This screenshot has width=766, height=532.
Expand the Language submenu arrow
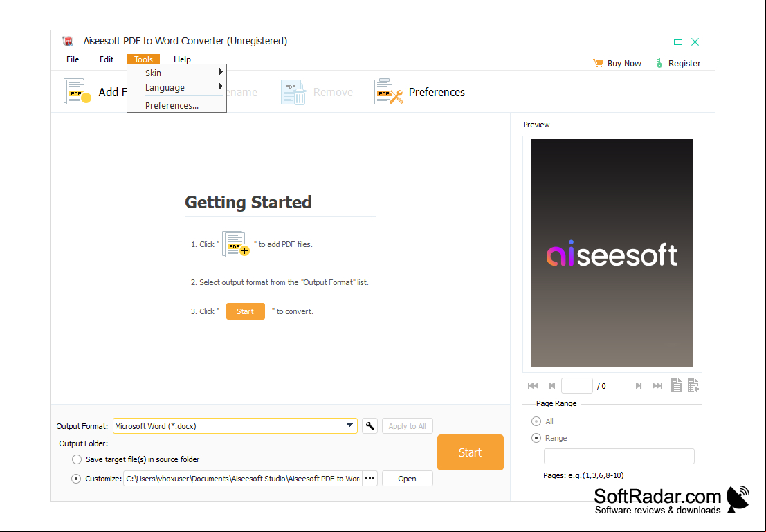point(221,87)
